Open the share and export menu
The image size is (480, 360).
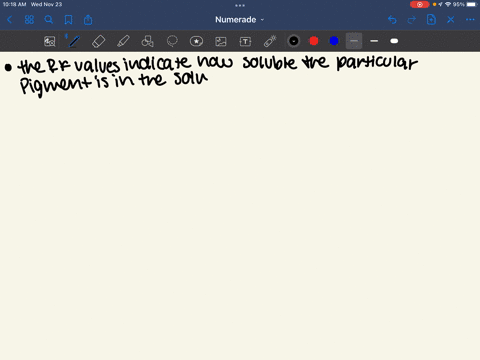[x=88, y=20]
